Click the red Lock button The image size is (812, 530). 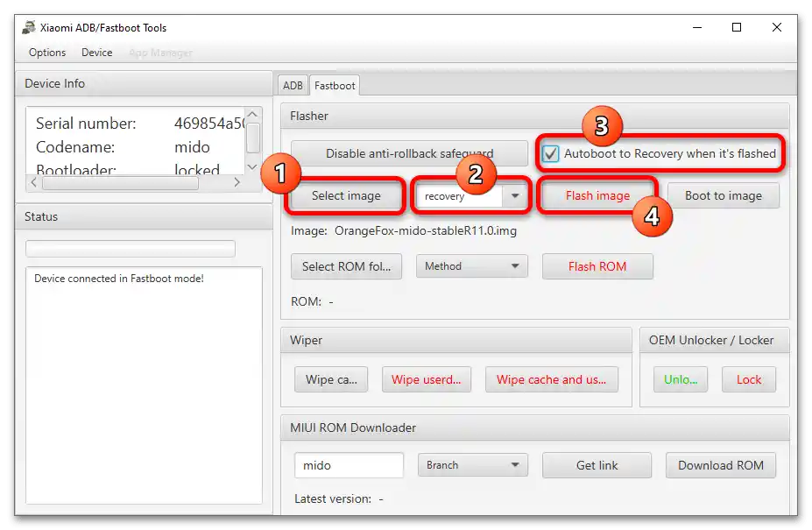749,379
